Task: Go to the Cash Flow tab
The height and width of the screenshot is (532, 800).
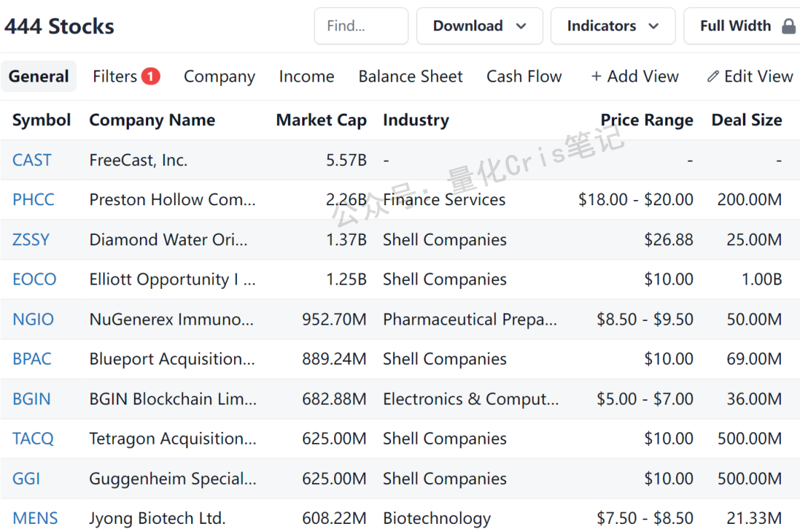Action: click(x=524, y=76)
